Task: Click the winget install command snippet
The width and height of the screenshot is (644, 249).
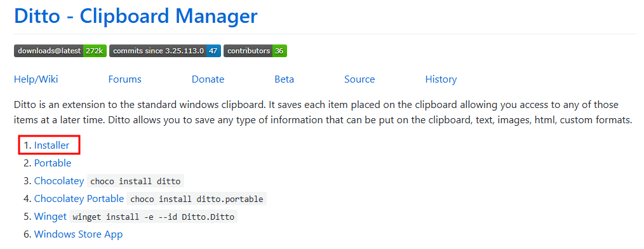Action: click(154, 217)
